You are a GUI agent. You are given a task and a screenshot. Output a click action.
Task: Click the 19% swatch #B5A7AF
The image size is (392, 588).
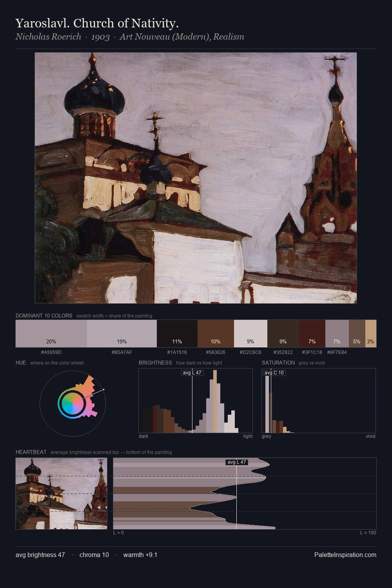[x=122, y=334]
